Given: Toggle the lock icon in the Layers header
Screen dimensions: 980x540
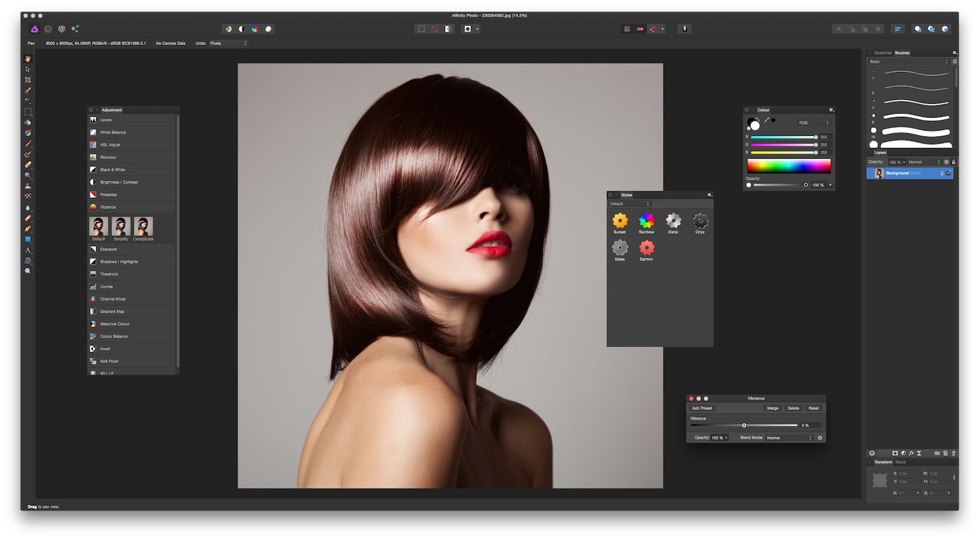Looking at the screenshot, I should tap(954, 162).
